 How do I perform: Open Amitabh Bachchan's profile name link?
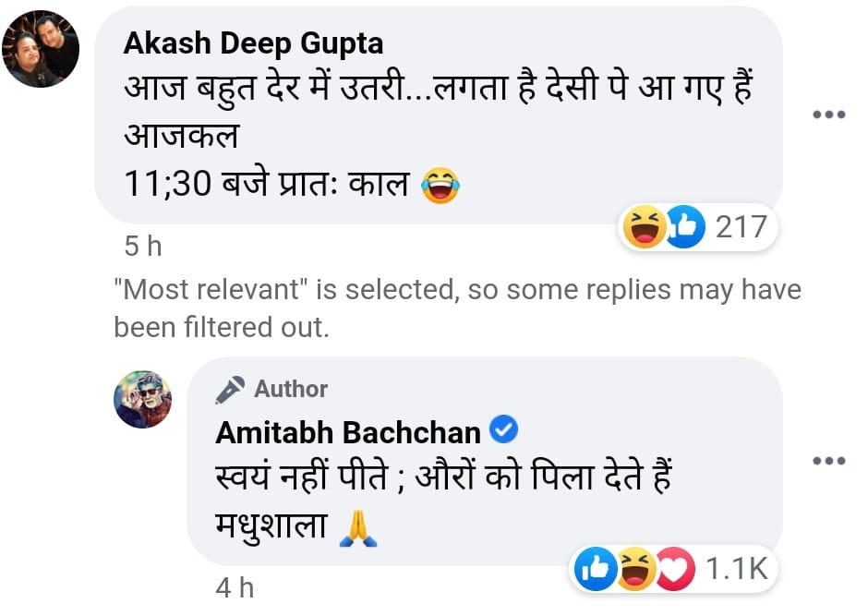click(x=347, y=432)
